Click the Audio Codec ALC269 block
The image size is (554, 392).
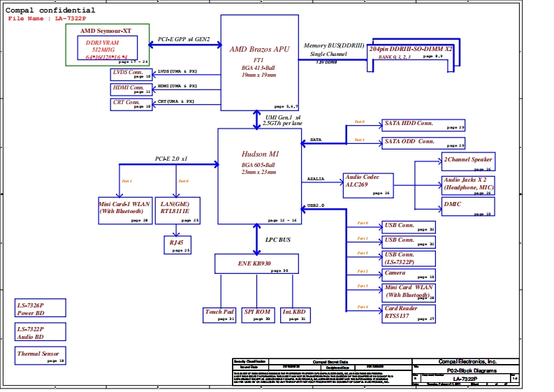[368, 184]
